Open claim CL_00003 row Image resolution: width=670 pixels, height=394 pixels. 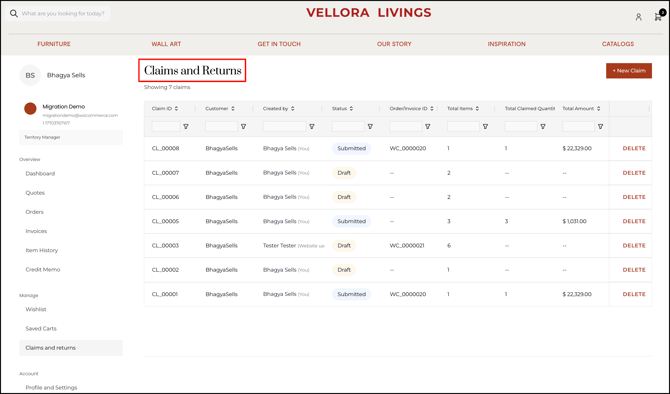[x=398, y=246]
